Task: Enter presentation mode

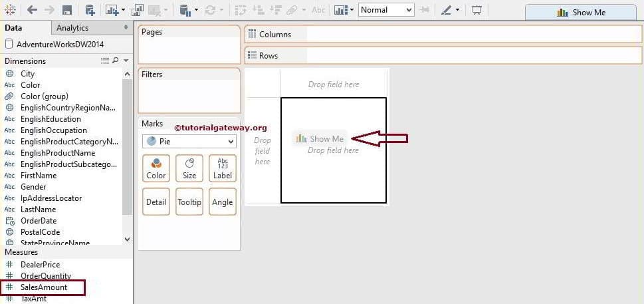Action: coord(477,10)
